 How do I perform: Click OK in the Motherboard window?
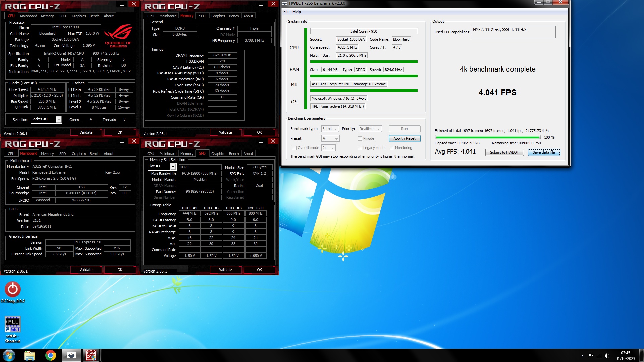coord(120,270)
